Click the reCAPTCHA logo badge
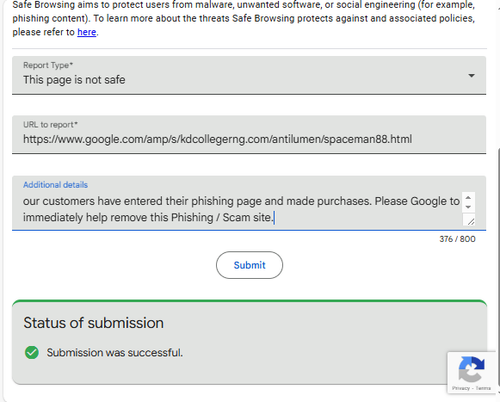Screen dimensions: 500x402 point(471,370)
